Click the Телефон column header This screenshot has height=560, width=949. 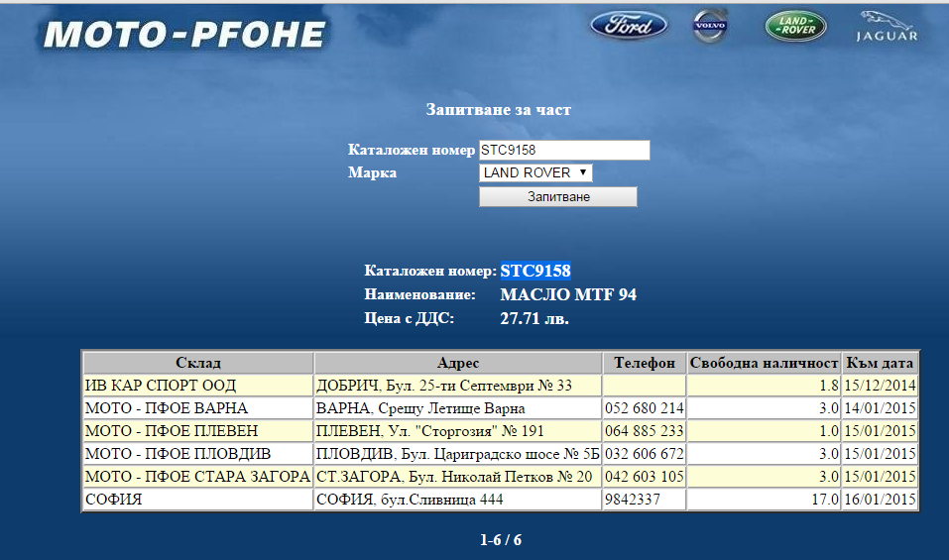pyautogui.click(x=644, y=363)
